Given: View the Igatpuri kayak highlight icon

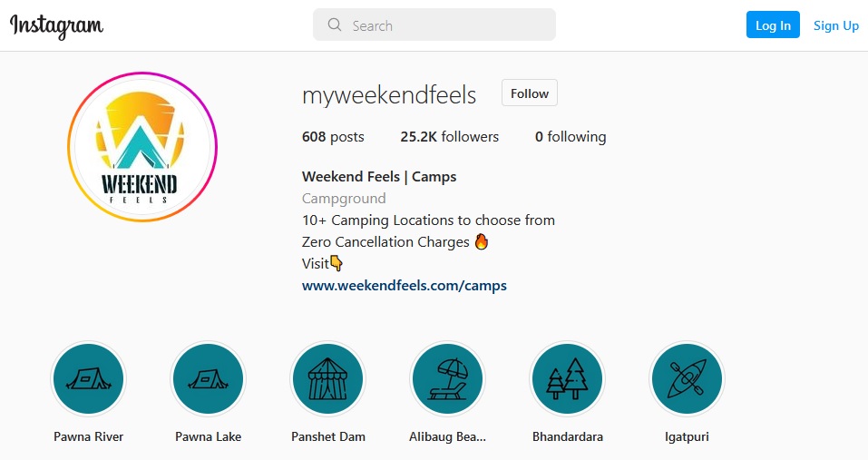Looking at the screenshot, I should [x=687, y=379].
